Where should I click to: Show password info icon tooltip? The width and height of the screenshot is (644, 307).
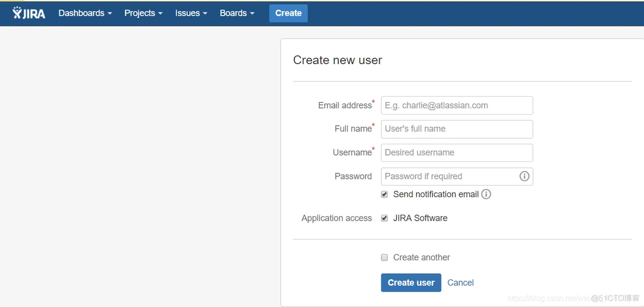(x=524, y=177)
